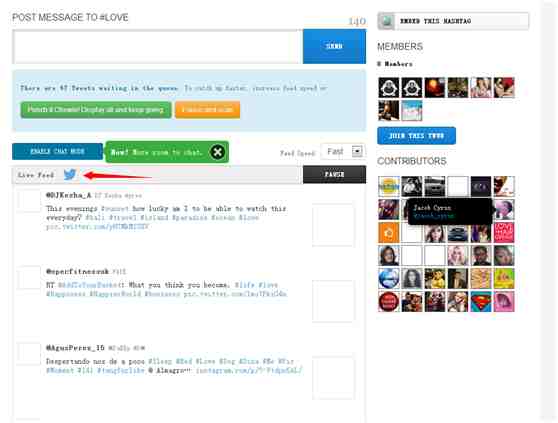
Task: Click the #life hashtag in the retweet
Action: (244, 285)
